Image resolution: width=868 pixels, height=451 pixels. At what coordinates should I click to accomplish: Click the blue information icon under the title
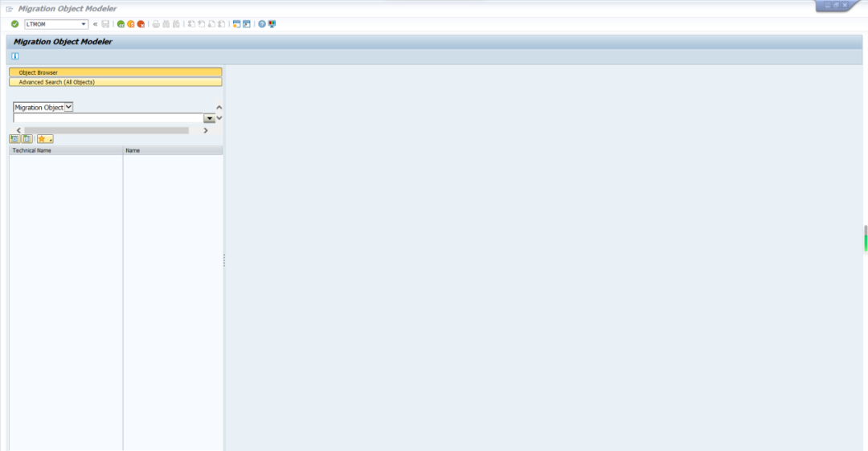15,56
